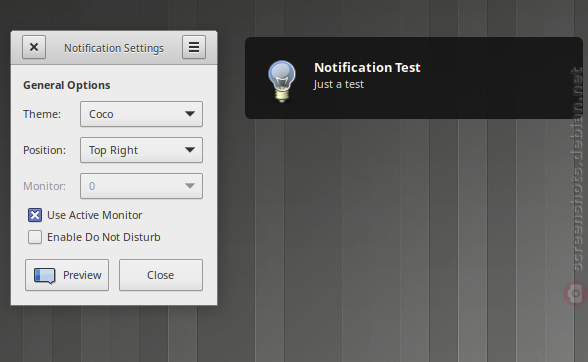Enable Do Not Disturb checkbox
588x362 pixels.
pyautogui.click(x=35, y=237)
